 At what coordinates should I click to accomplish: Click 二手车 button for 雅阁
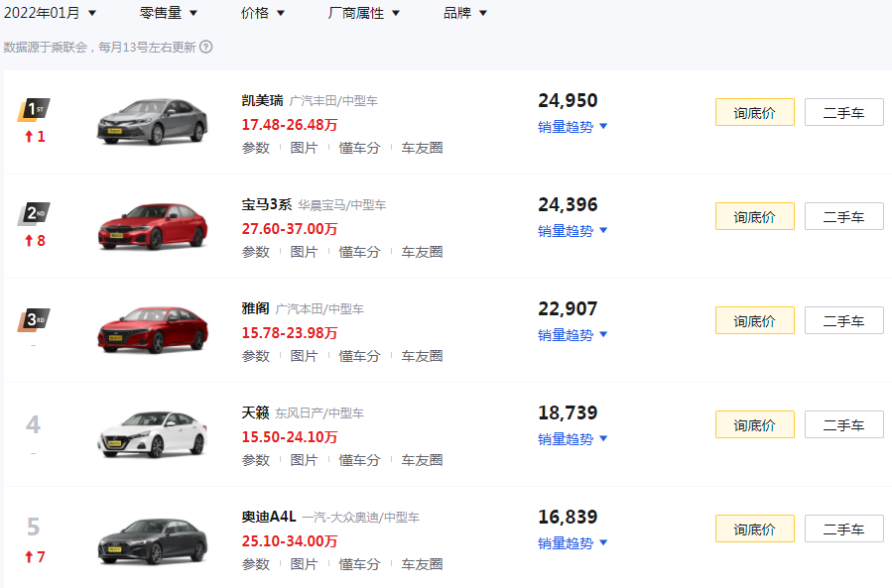(x=843, y=320)
